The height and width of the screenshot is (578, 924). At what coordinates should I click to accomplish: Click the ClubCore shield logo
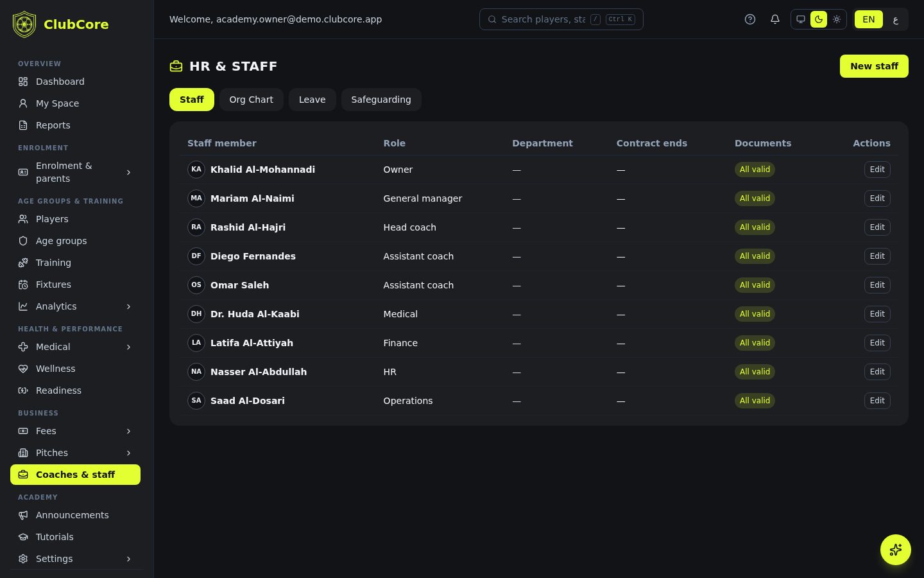(x=24, y=24)
